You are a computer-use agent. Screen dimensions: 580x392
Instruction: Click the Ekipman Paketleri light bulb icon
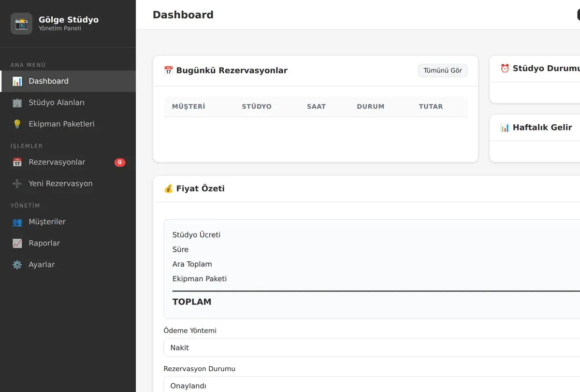point(17,124)
